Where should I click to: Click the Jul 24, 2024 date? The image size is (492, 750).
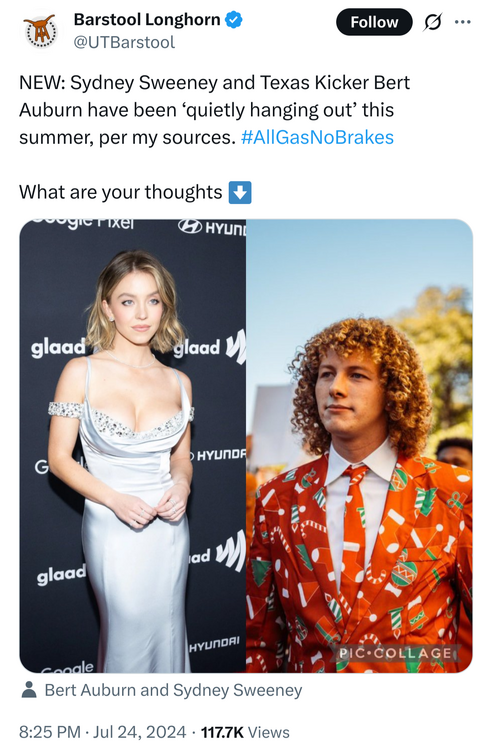(139, 732)
